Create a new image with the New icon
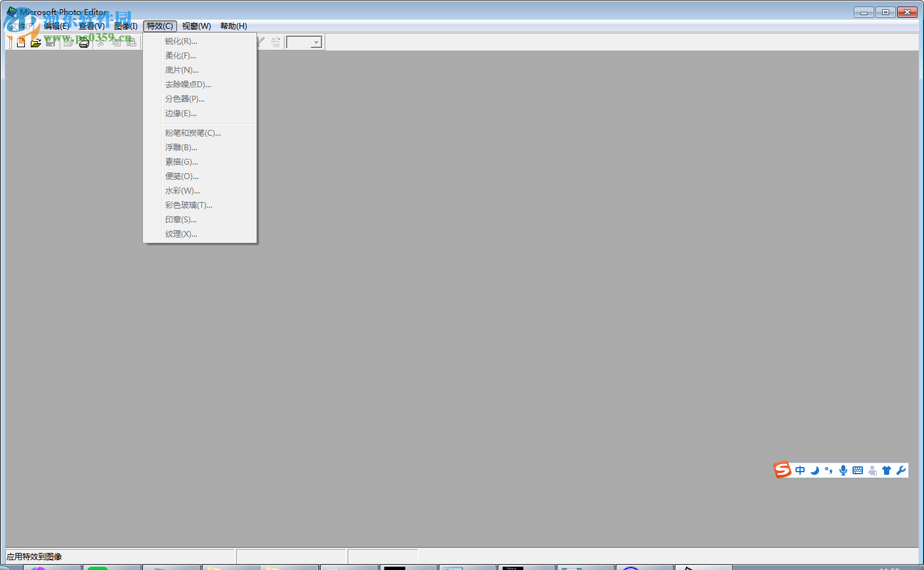The width and height of the screenshot is (924, 570). pyautogui.click(x=21, y=43)
